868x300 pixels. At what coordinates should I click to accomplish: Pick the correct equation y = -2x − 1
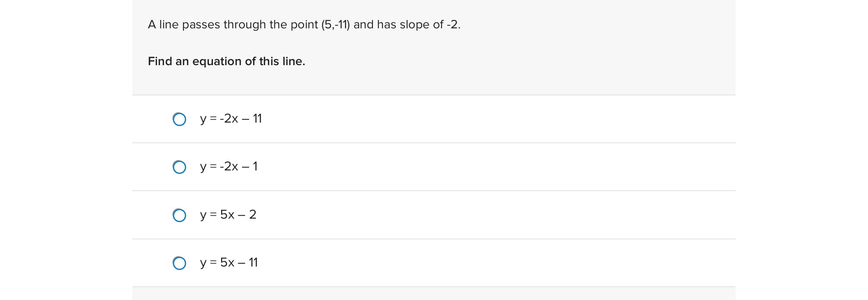228,167
